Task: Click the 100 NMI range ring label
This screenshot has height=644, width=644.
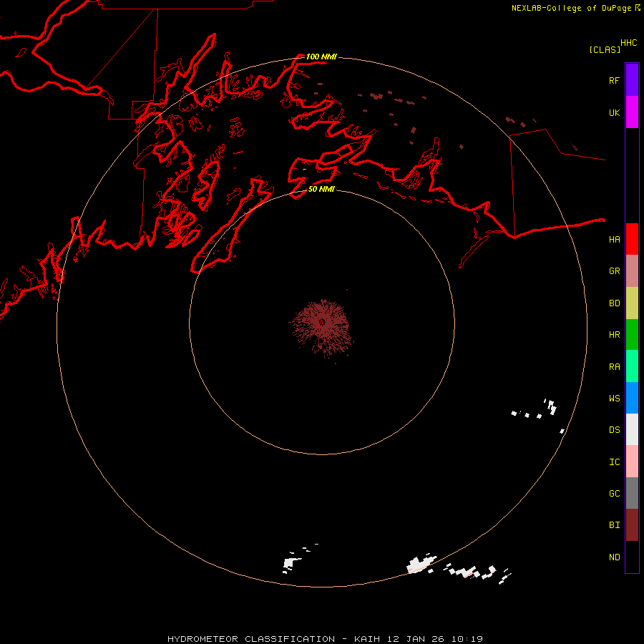Action: pyautogui.click(x=321, y=57)
